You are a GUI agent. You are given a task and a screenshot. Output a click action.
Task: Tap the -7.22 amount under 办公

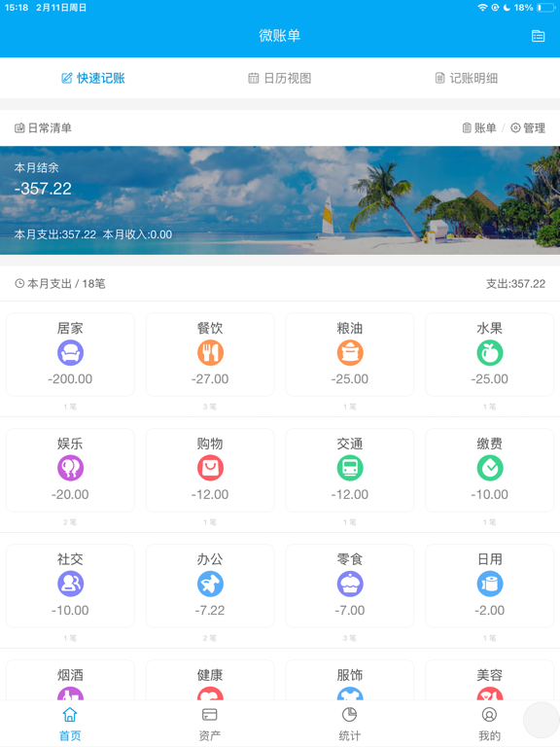(x=210, y=610)
